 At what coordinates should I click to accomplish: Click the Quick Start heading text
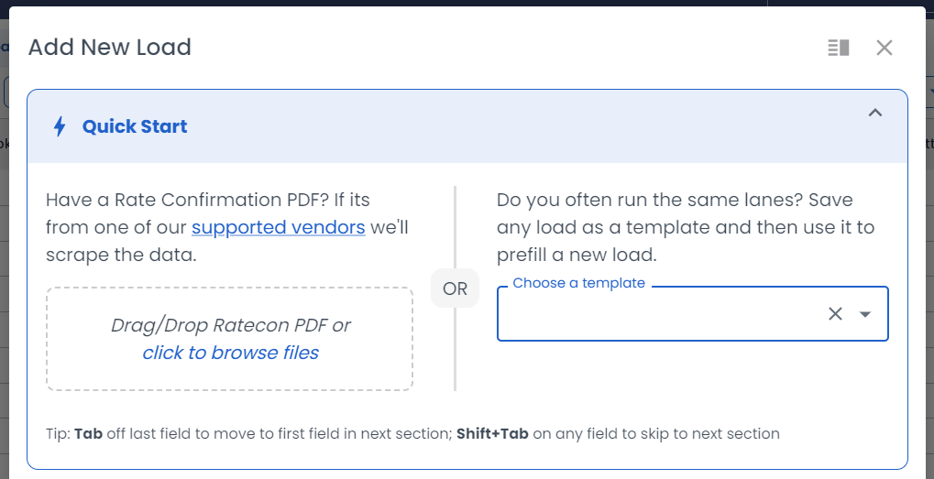pos(135,127)
